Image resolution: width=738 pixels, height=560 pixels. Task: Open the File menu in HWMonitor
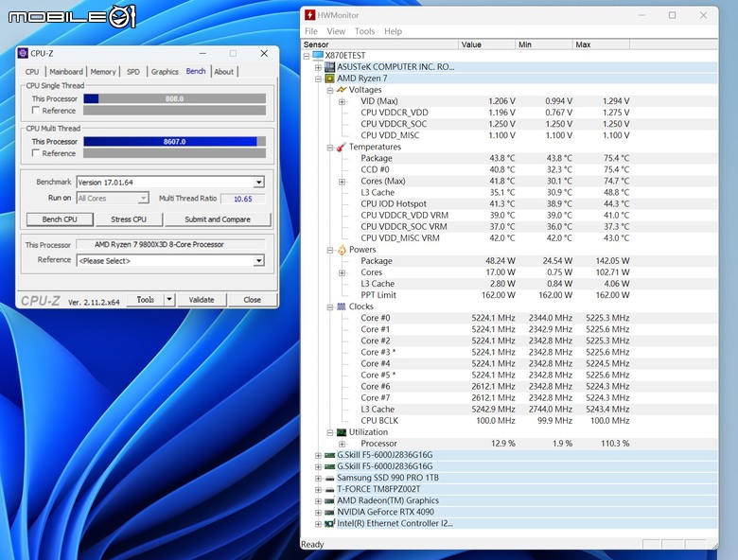click(311, 31)
